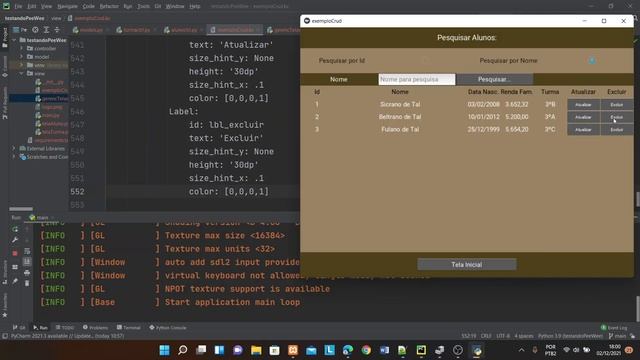
Task: Click Atualizar button for Fulano de Tal
Action: click(583, 130)
